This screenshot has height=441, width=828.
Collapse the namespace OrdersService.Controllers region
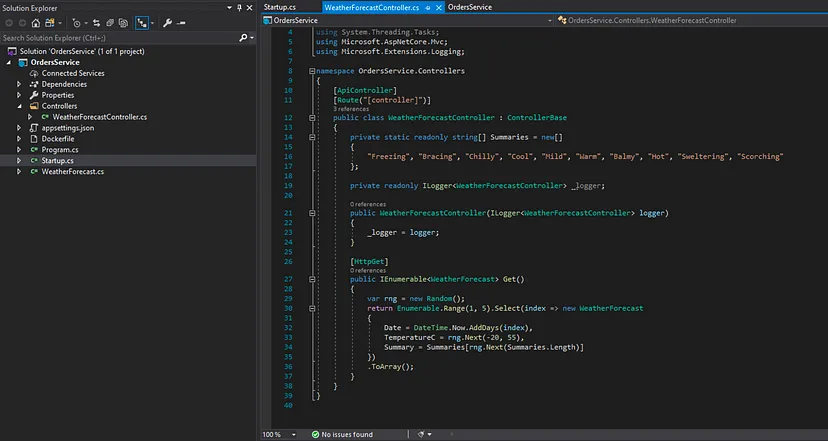(312, 71)
